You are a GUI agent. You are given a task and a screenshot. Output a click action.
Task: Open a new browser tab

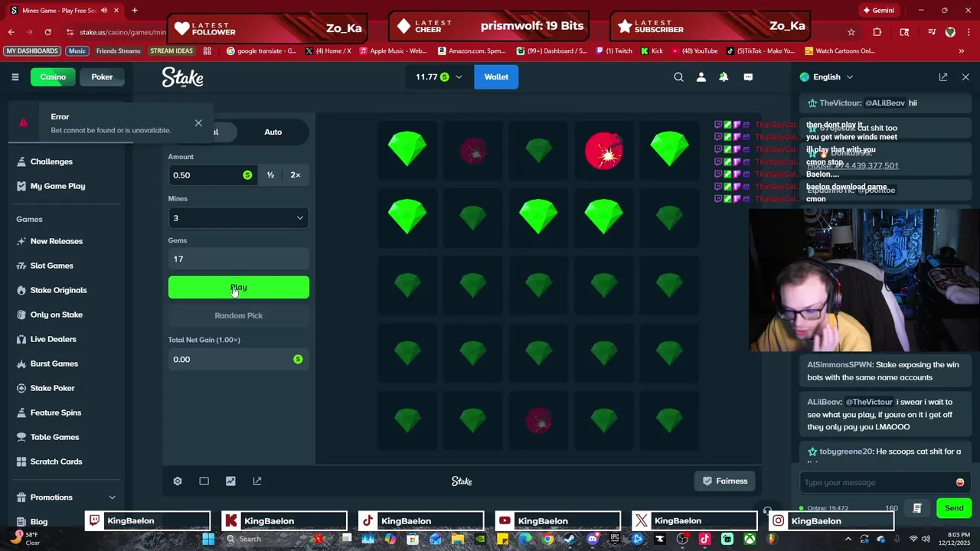[134, 10]
